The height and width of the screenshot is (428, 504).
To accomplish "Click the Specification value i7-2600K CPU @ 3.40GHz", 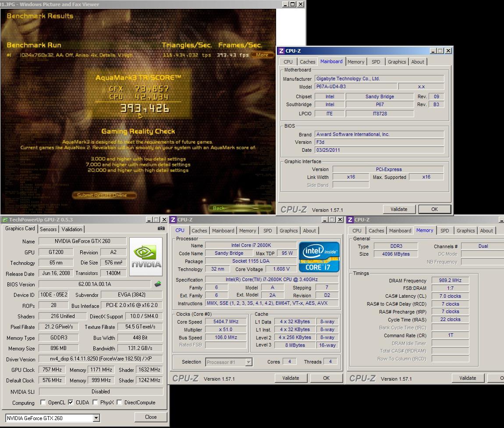I will 272,279.
